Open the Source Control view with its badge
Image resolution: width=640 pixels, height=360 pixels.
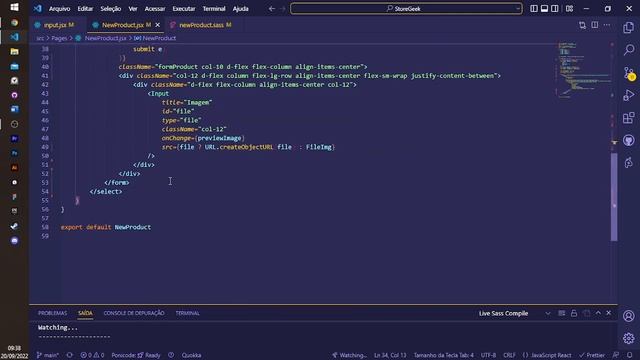click(x=629, y=73)
